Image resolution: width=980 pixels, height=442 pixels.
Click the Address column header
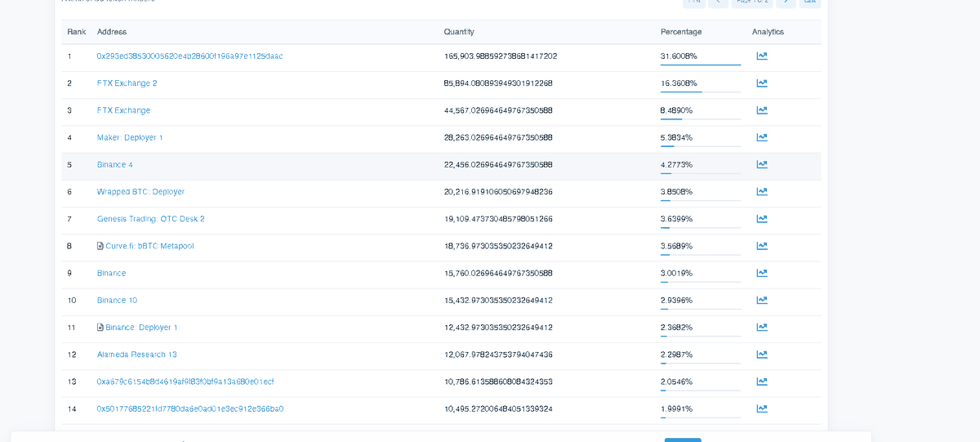(112, 32)
